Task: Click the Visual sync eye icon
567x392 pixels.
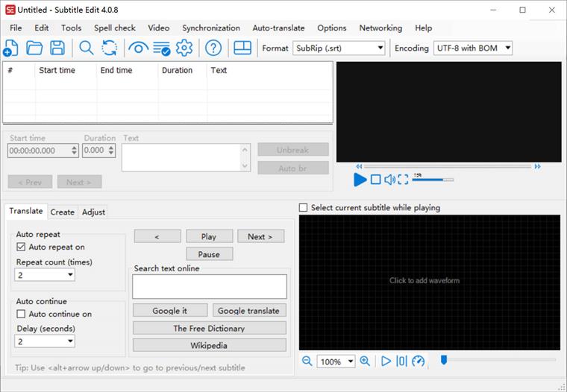Action: 137,48
